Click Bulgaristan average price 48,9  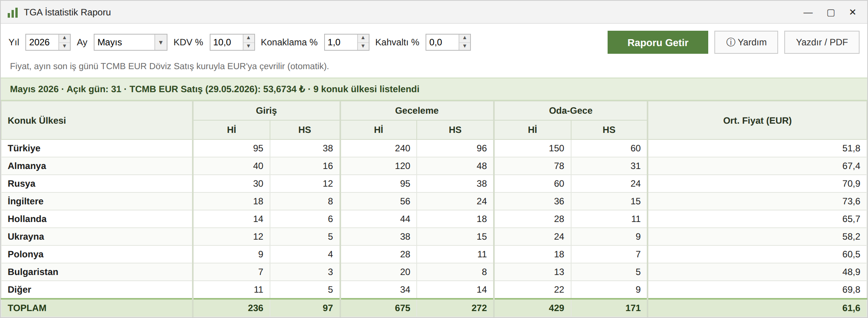point(851,272)
